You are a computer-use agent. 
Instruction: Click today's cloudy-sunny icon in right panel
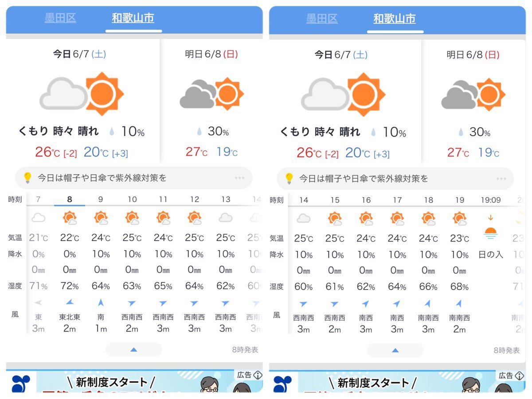[343, 94]
